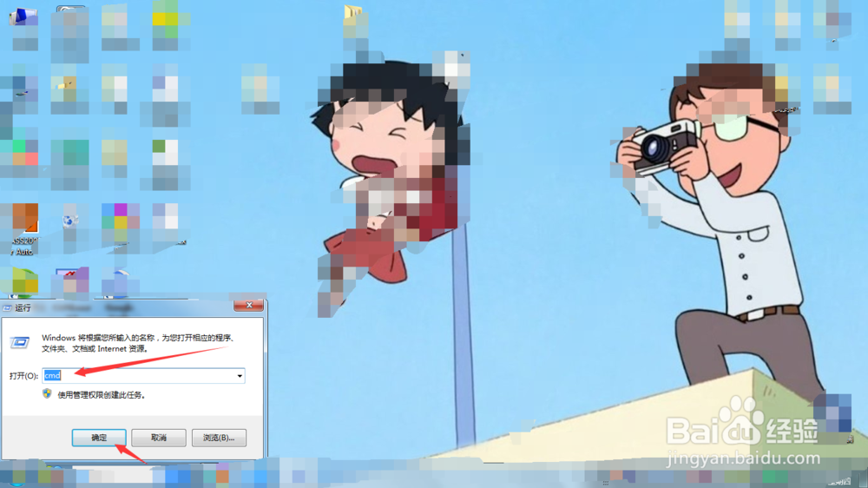Open the file browser with 浏览(B)... button

[219, 438]
